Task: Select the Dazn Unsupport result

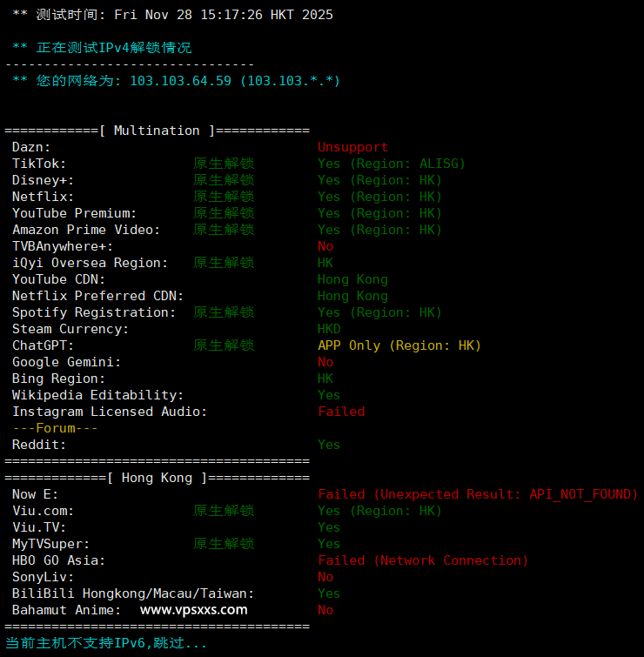Action: point(352,147)
